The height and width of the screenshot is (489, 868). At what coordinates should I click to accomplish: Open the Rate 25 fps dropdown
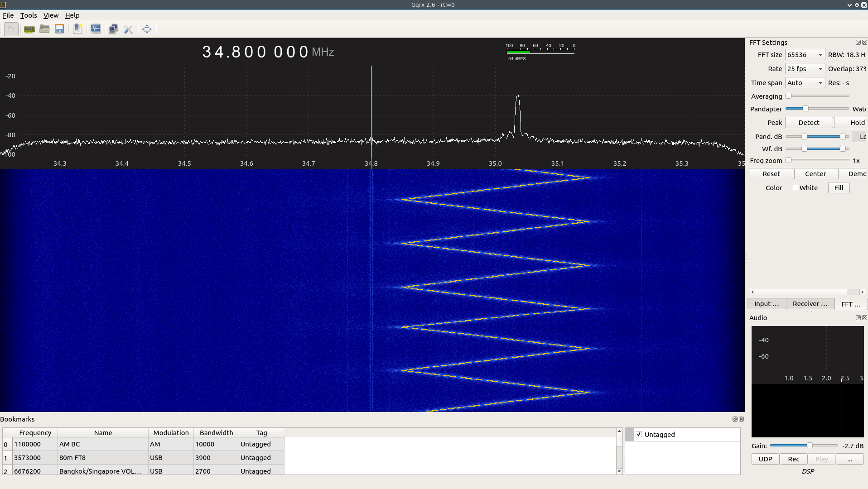pyautogui.click(x=805, y=69)
